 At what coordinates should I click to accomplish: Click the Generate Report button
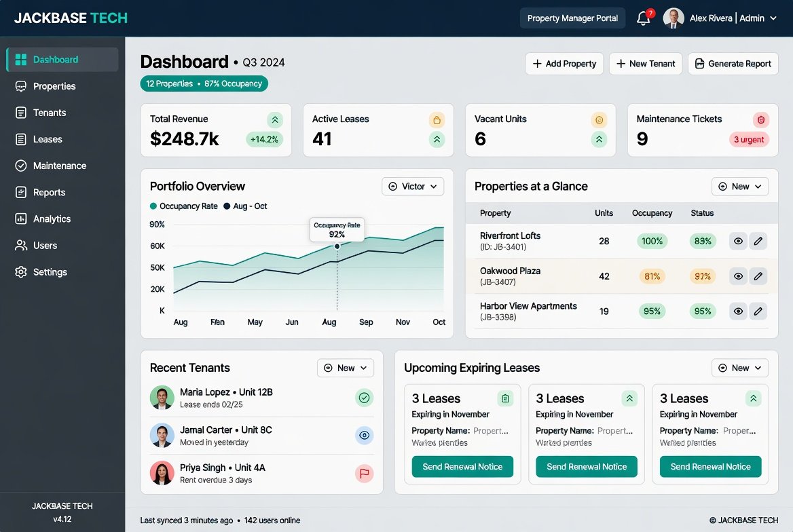click(733, 64)
